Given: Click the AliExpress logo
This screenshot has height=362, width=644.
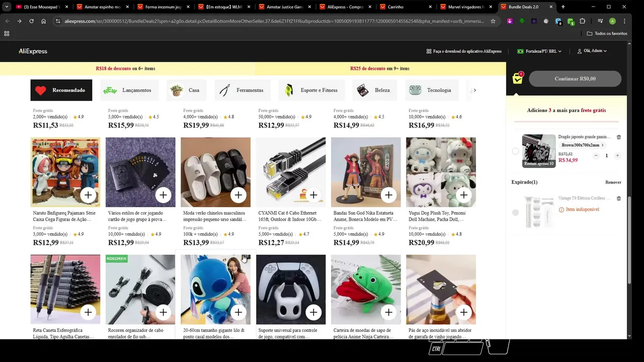Looking at the screenshot, I should pyautogui.click(x=33, y=51).
